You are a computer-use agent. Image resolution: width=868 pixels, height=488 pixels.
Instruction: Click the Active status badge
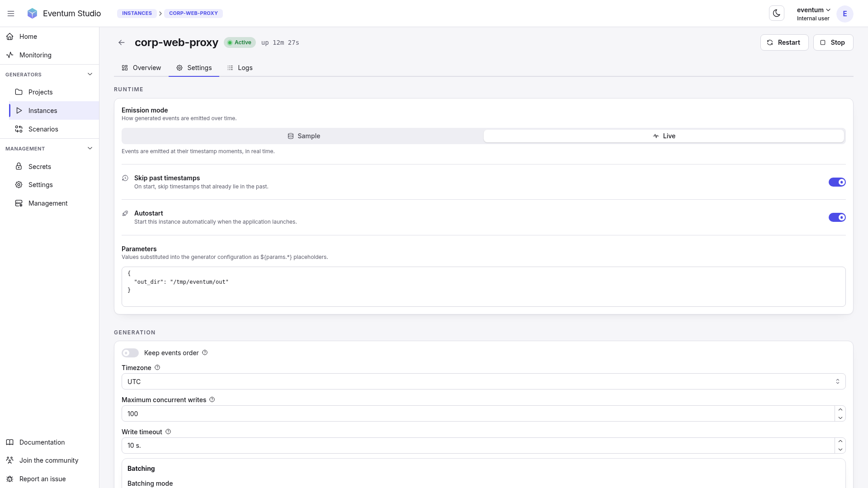point(240,42)
